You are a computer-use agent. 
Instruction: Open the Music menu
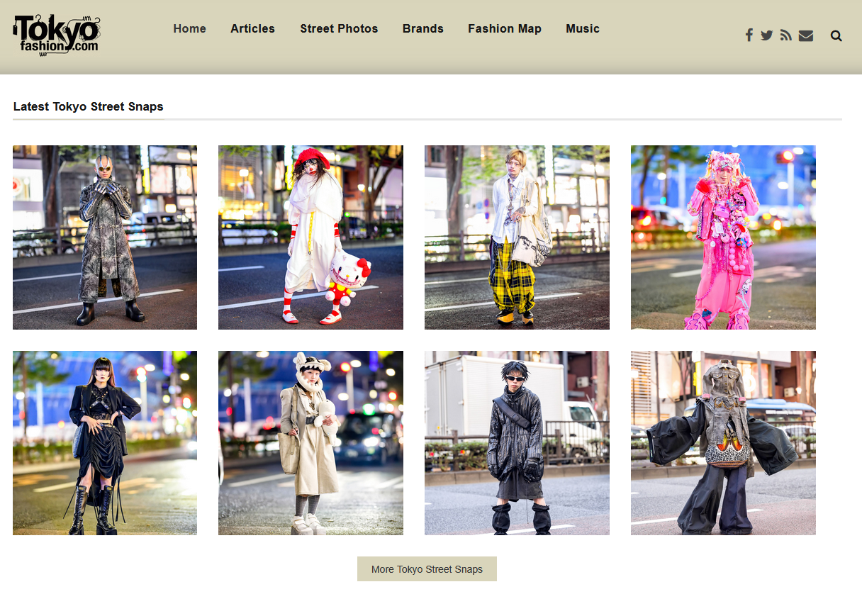coord(583,29)
